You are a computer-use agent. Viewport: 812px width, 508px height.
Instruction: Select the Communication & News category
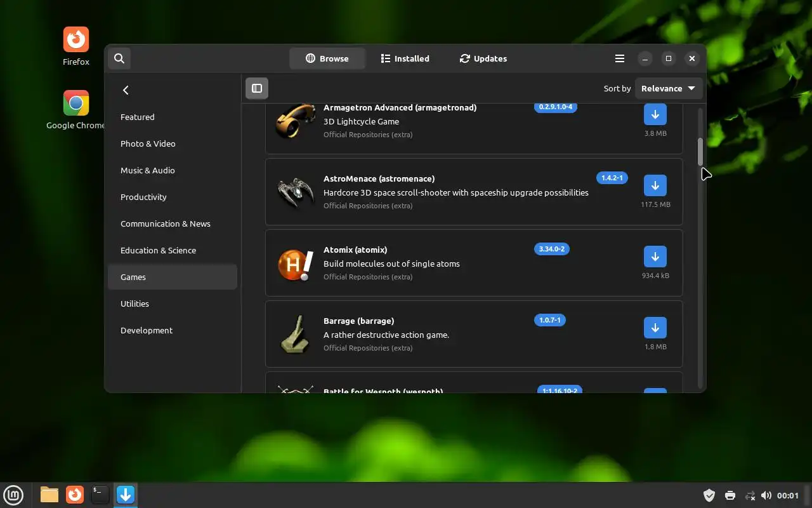173,224
